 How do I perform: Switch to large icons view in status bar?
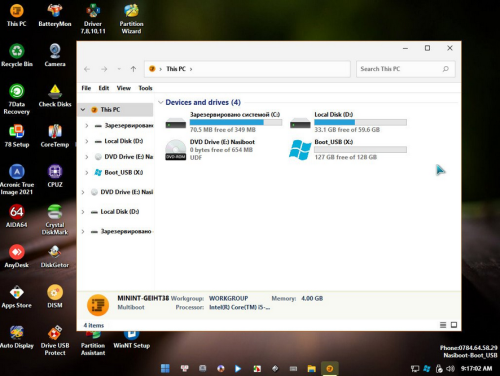tap(454, 325)
